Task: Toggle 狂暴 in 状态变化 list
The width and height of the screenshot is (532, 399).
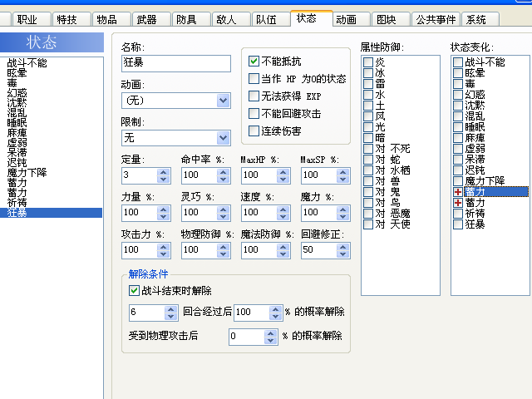Action: (x=458, y=224)
